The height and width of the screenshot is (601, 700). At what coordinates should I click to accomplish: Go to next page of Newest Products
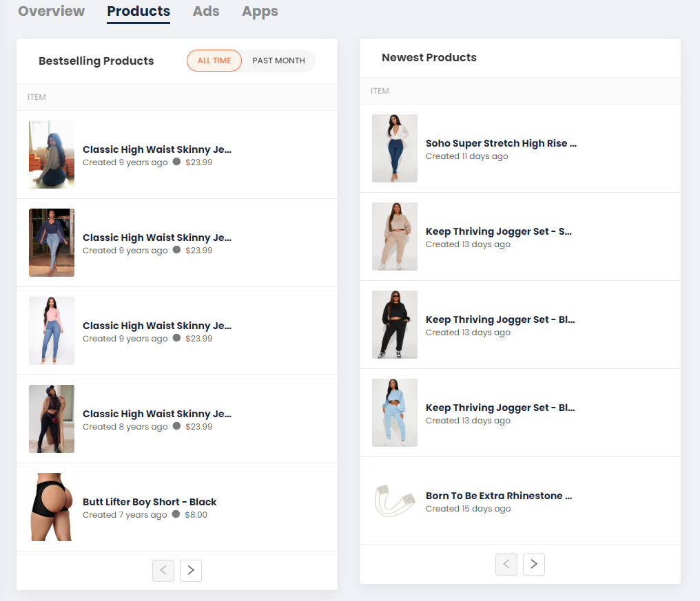click(534, 565)
